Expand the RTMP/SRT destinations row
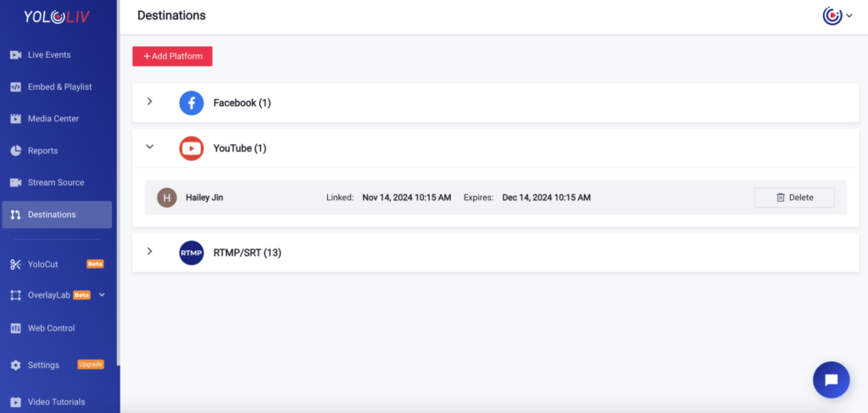 tap(149, 251)
